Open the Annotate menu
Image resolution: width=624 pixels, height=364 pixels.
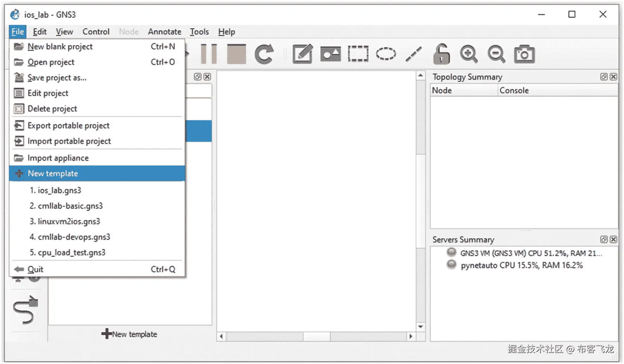[x=164, y=32]
